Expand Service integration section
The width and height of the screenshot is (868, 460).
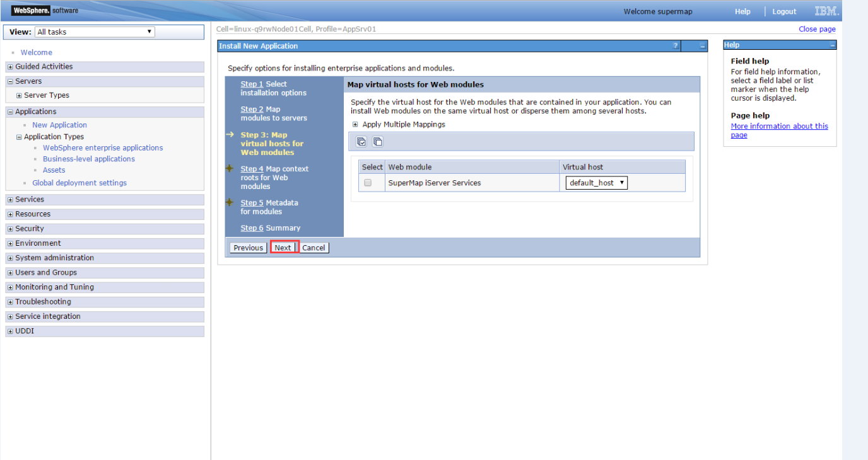(x=10, y=317)
